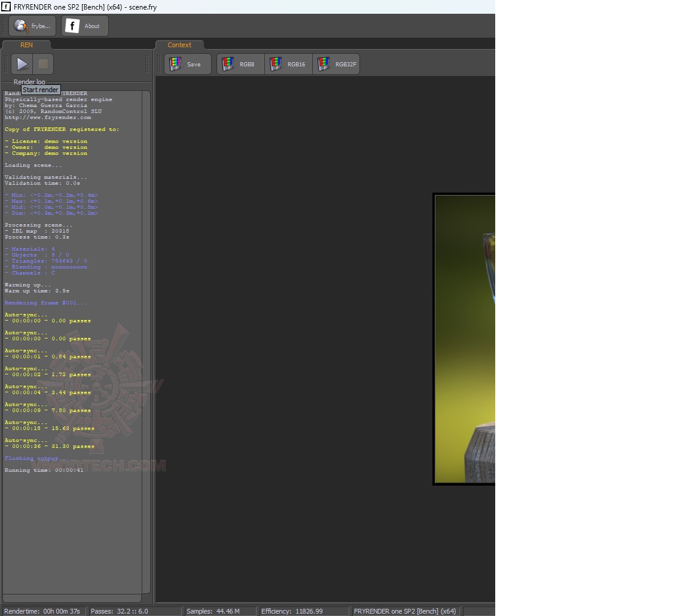Click the http://www.fryrender.com log line
689x616 pixels.
click(x=48, y=117)
